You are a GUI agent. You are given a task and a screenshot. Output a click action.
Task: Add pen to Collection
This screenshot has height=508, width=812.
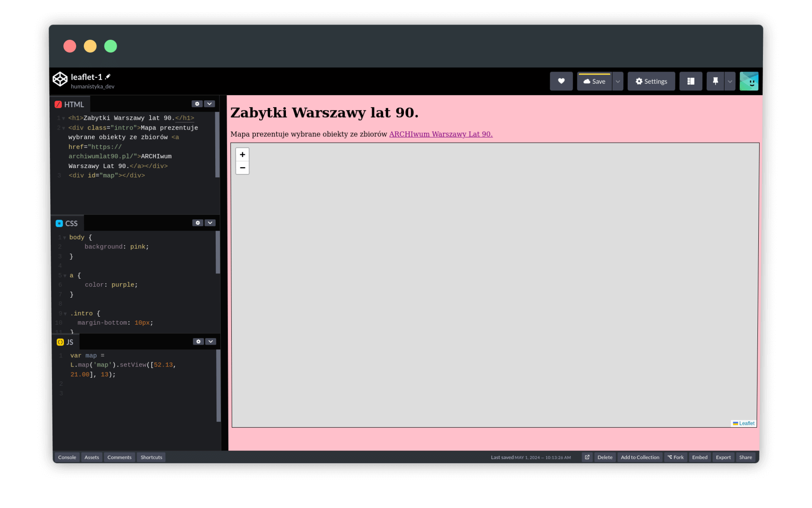point(640,457)
